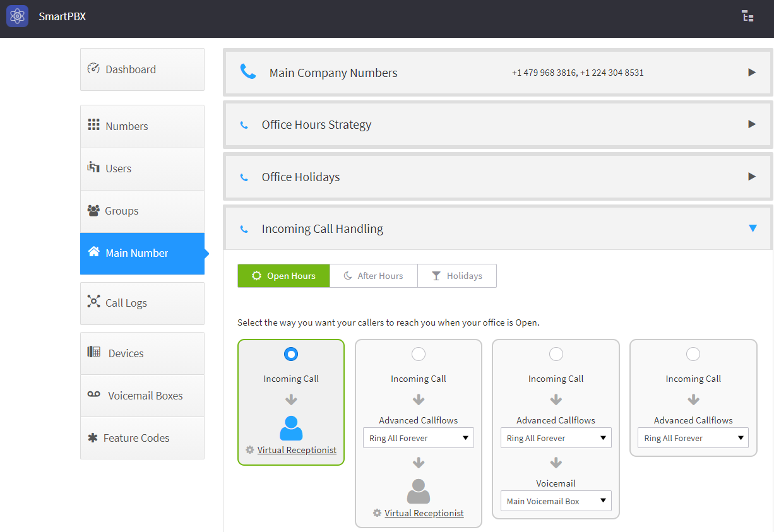Click the Office Holidays heading
This screenshot has width=774, height=532.
pos(301,177)
